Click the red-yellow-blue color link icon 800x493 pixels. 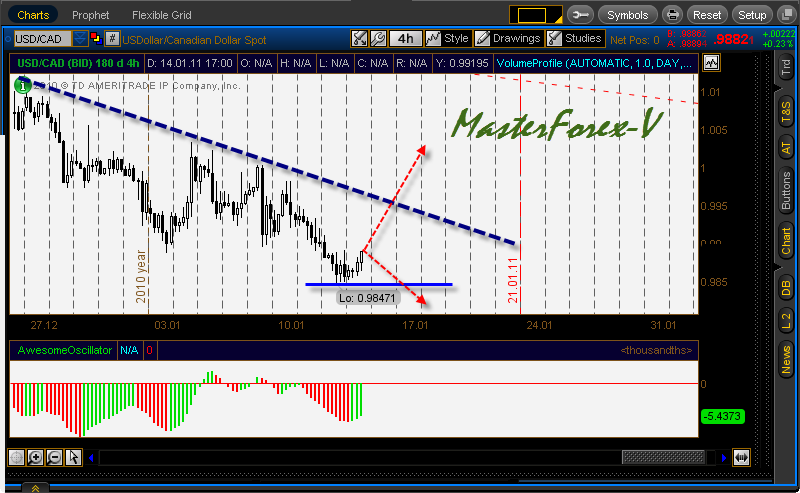click(x=96, y=38)
